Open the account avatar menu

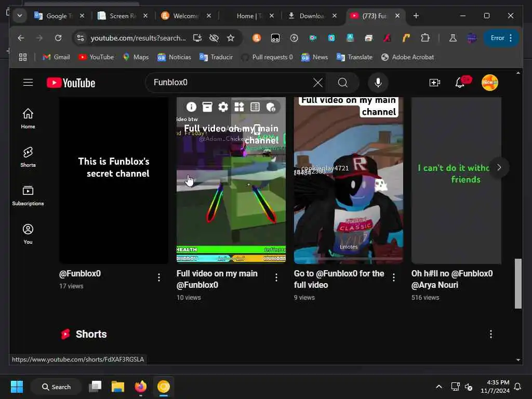(x=489, y=83)
